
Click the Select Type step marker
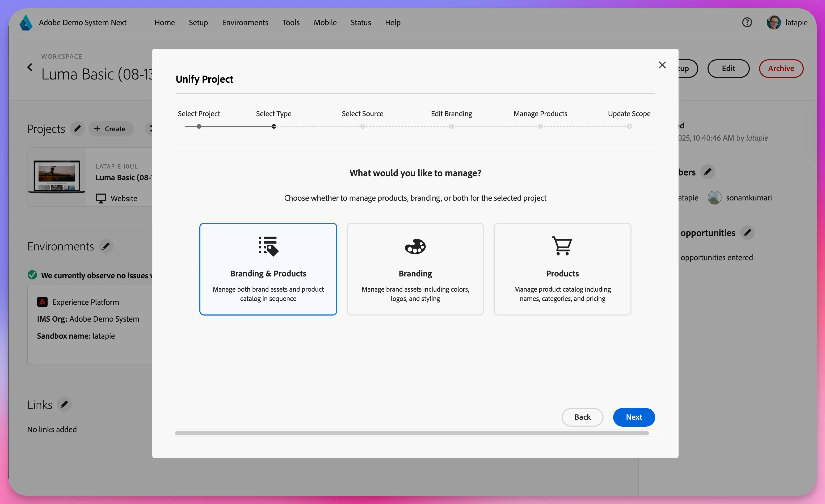(x=274, y=127)
